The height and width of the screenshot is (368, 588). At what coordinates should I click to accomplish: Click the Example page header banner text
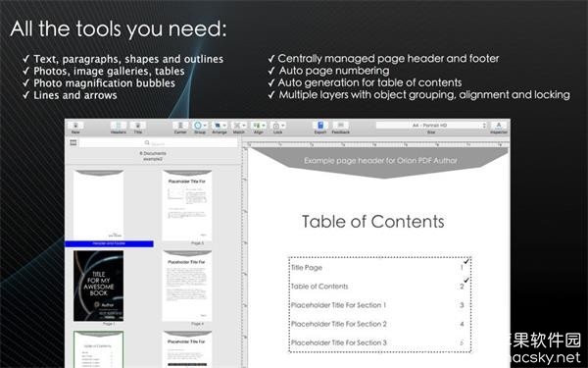point(380,161)
